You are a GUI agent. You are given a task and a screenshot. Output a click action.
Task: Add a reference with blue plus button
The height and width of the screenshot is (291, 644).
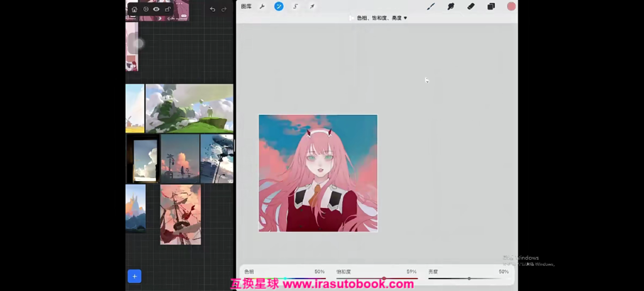point(135,276)
